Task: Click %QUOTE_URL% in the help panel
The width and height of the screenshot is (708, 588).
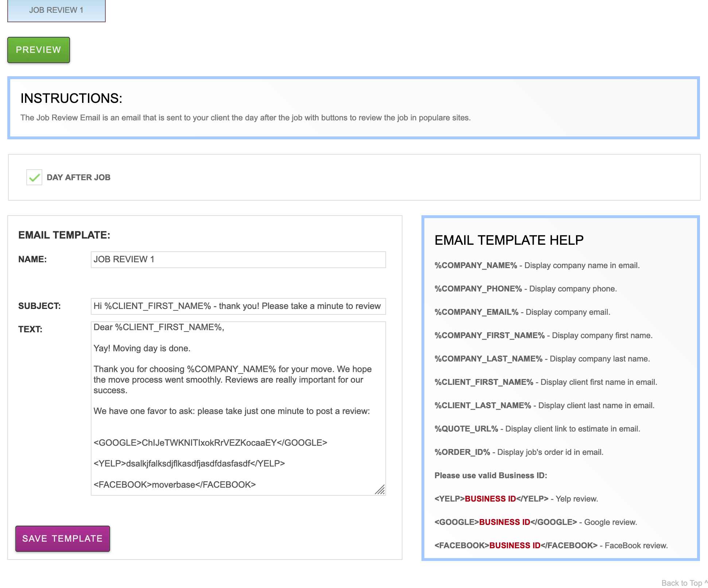Action: coord(466,429)
